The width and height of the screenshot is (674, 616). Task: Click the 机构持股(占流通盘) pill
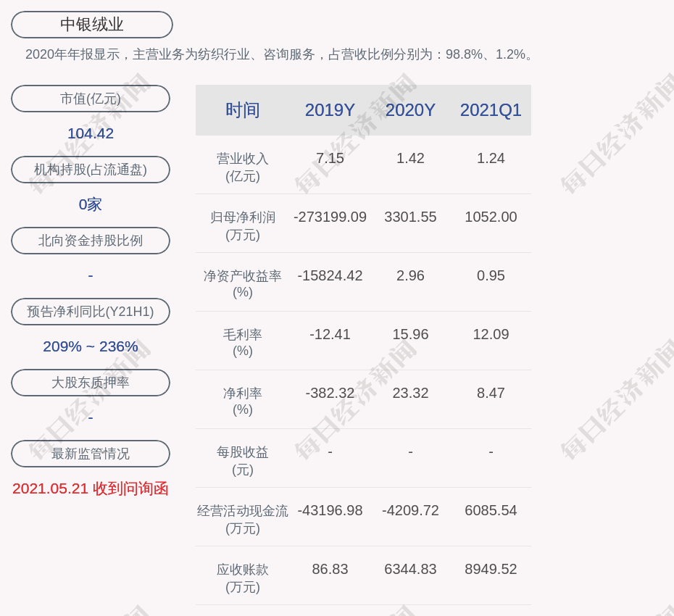coord(91,170)
